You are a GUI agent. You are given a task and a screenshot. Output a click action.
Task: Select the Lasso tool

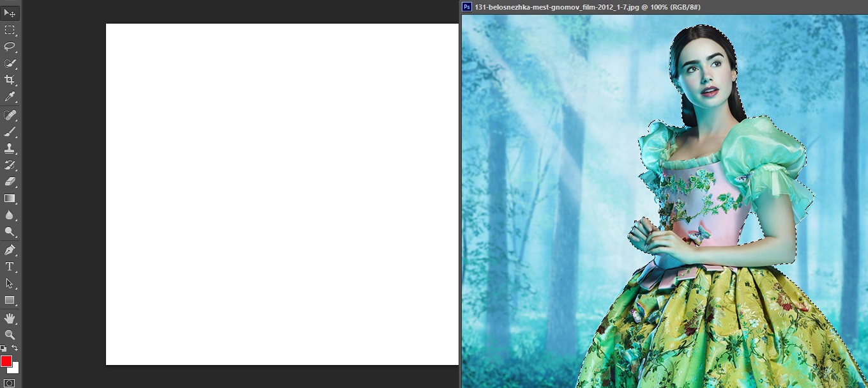point(10,47)
